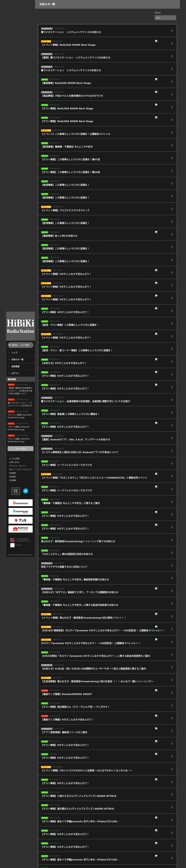Open arrow on 【重要】響ラジオステーション システムメンテナンス row
186x868 pixels.
(172, 56)
